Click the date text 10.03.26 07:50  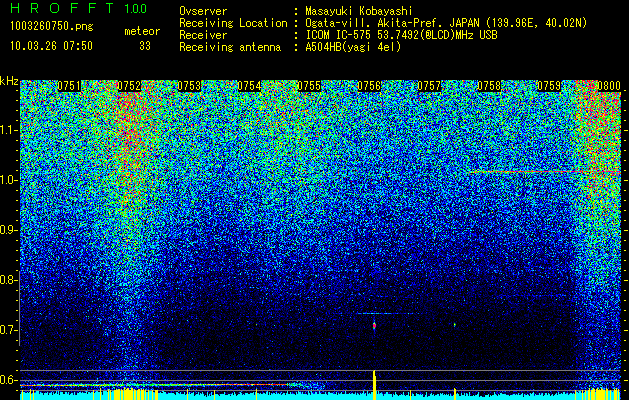click(x=51, y=46)
